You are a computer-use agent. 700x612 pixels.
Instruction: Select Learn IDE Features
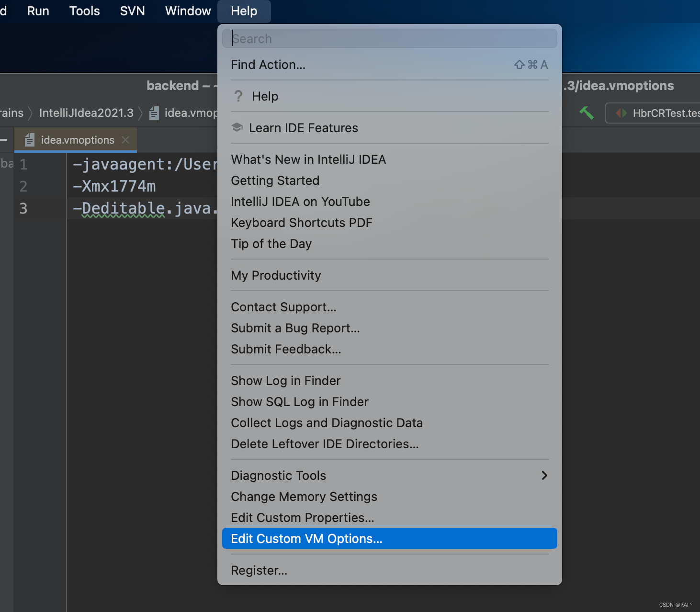click(390, 128)
